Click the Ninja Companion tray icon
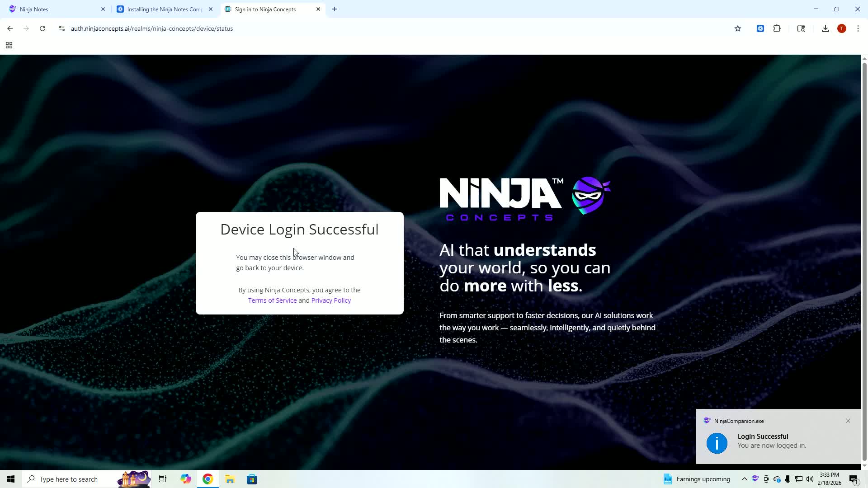The image size is (868, 488). [x=755, y=479]
